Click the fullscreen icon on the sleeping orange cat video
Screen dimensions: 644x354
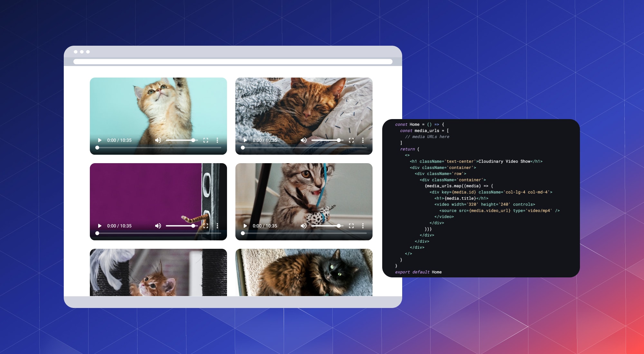(351, 140)
